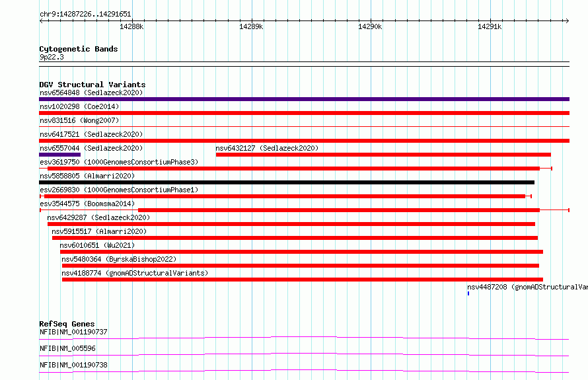Click the red bar under esv2669830
Screen dimensions: 588x380
point(285,196)
